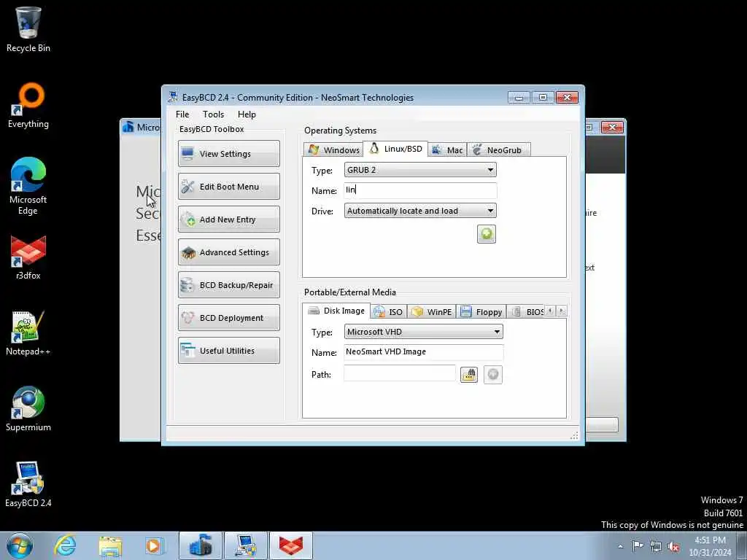Switch to the Windows tab

(x=333, y=150)
